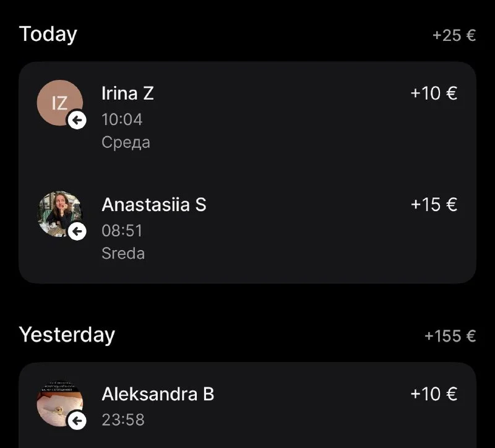Open the Aleksandra B transaction name
Screen dimensions: 495x448
158,394
